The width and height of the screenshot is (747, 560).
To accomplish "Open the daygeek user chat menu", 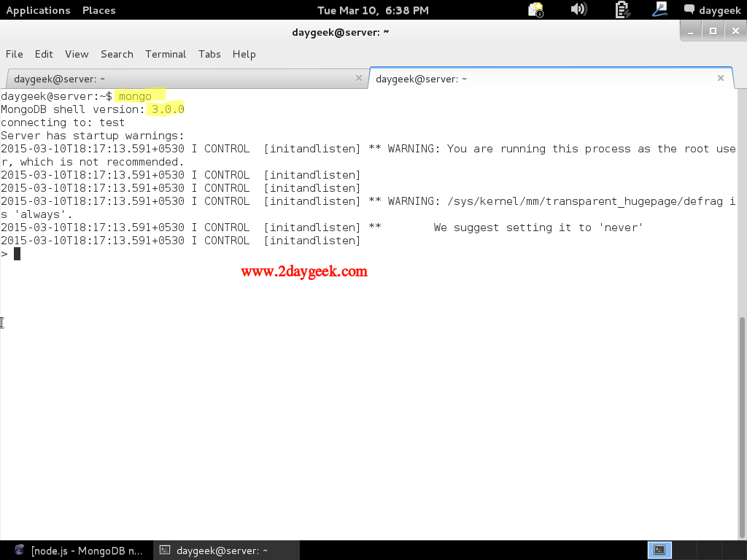I will 712,10.
